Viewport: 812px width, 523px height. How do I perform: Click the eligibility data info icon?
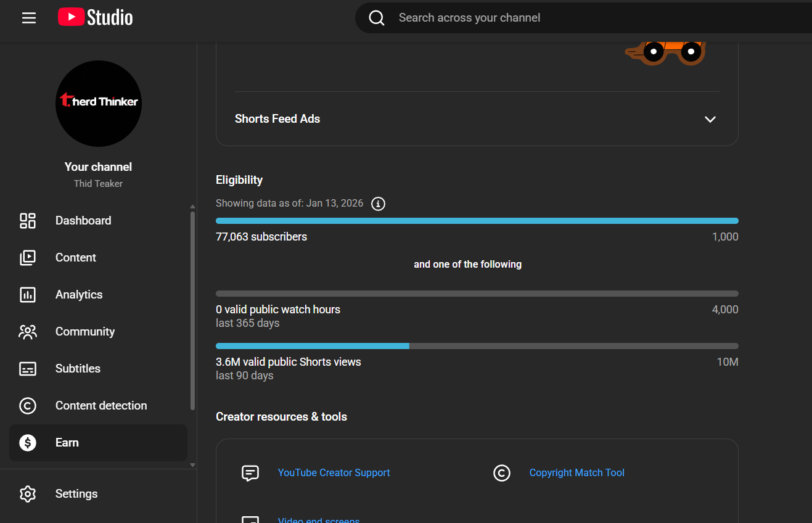pyautogui.click(x=379, y=204)
